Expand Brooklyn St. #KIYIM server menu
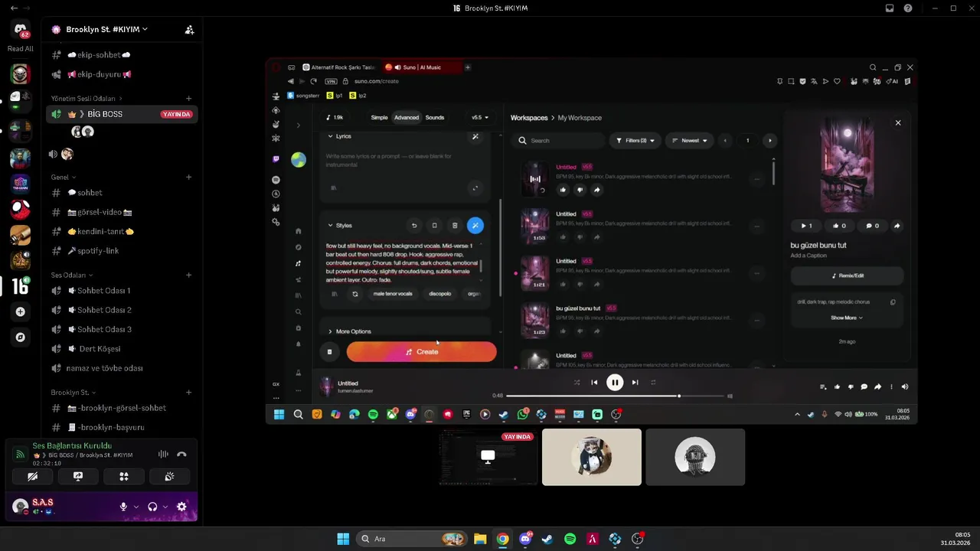The width and height of the screenshot is (980, 551). pyautogui.click(x=106, y=29)
